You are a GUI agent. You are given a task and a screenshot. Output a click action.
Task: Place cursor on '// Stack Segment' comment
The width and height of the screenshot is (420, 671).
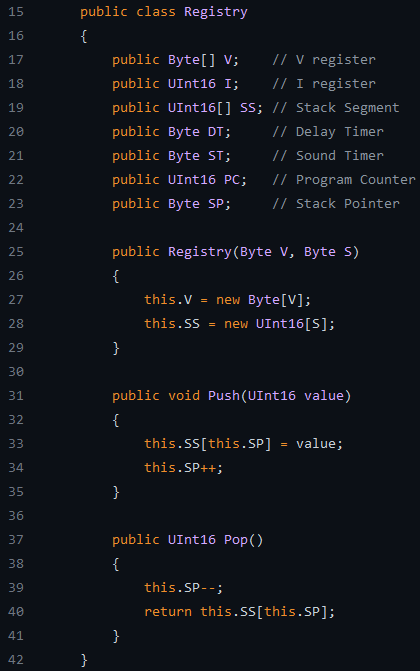pos(336,108)
